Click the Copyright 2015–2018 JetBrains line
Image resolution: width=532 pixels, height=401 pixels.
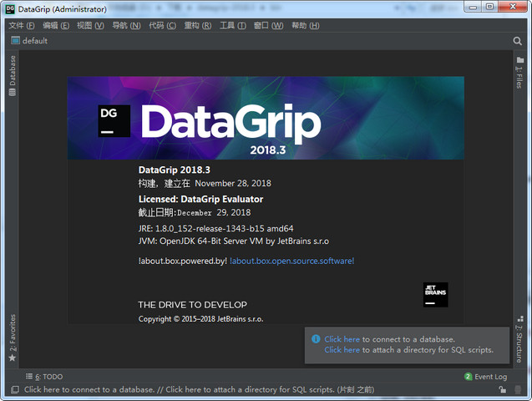[200, 319]
